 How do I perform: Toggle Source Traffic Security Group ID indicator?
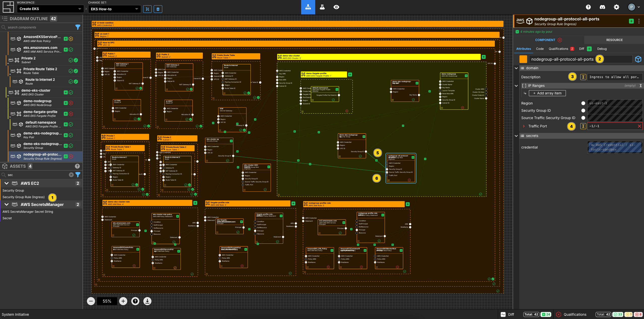(x=583, y=118)
